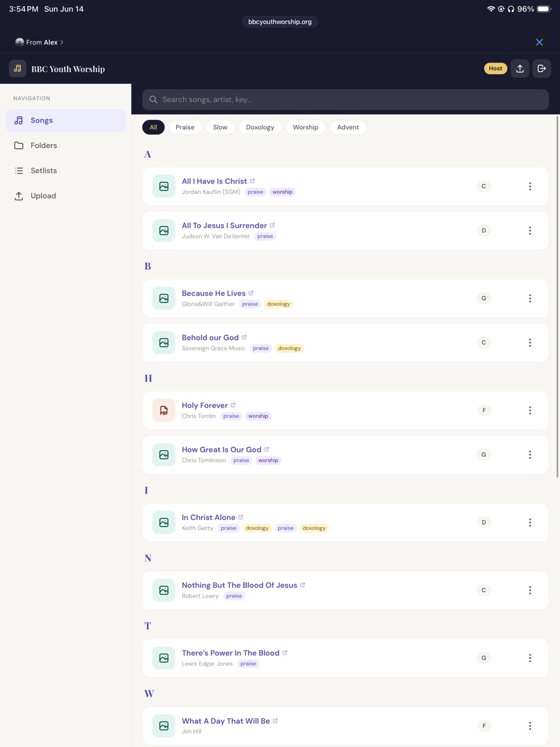Click external link icon beside All I Have Is Christ
The height and width of the screenshot is (747, 560).
click(x=252, y=181)
